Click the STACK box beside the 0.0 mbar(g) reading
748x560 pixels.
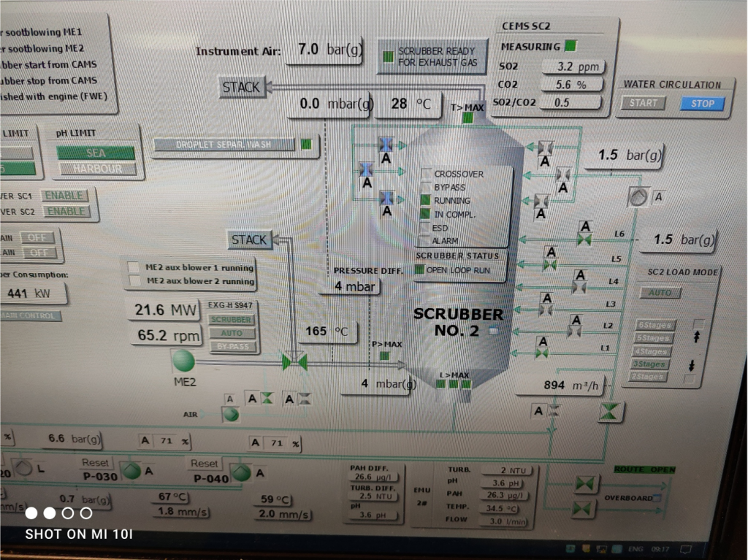coord(241,88)
